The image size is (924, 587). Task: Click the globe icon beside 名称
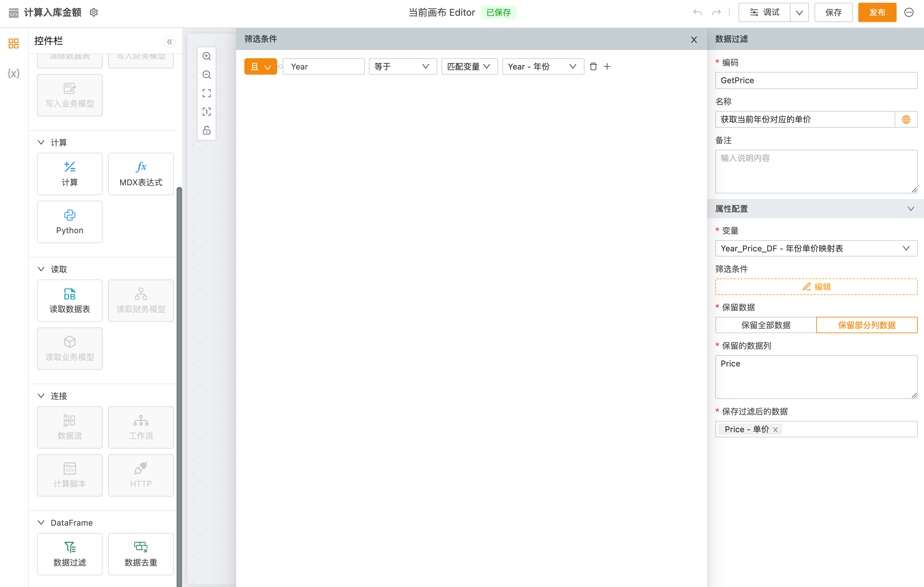(x=906, y=120)
